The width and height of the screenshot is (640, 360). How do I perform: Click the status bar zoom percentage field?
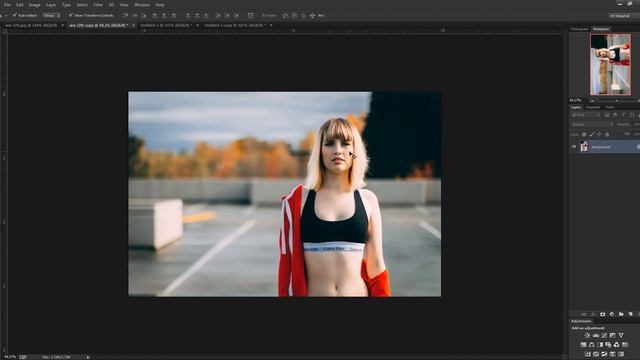pos(10,357)
